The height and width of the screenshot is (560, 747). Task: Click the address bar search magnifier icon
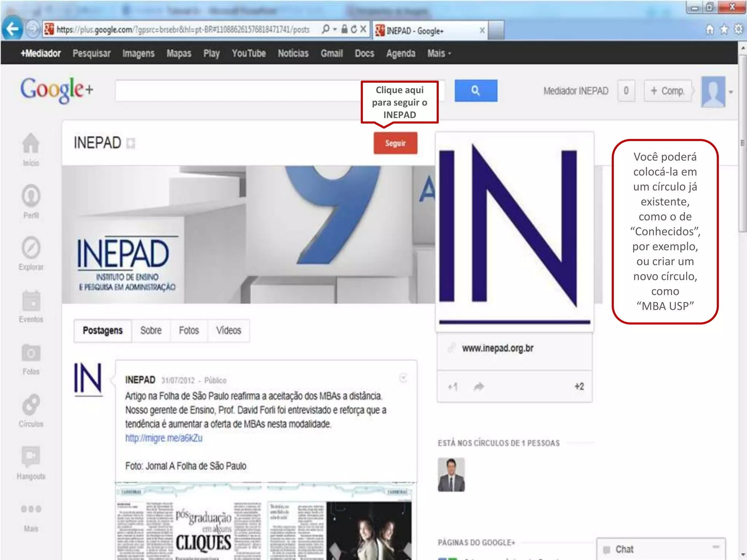click(326, 29)
